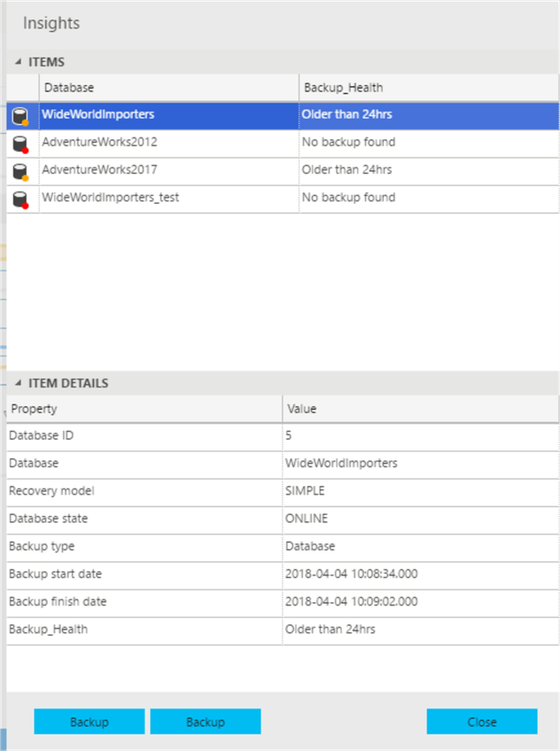This screenshot has width=560, height=751.
Task: Click the Backup start date value
Action: pyautogui.click(x=351, y=575)
